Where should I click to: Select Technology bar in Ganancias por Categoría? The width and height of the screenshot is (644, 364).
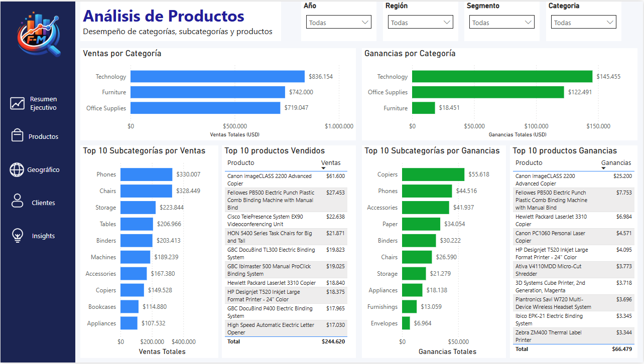502,76
